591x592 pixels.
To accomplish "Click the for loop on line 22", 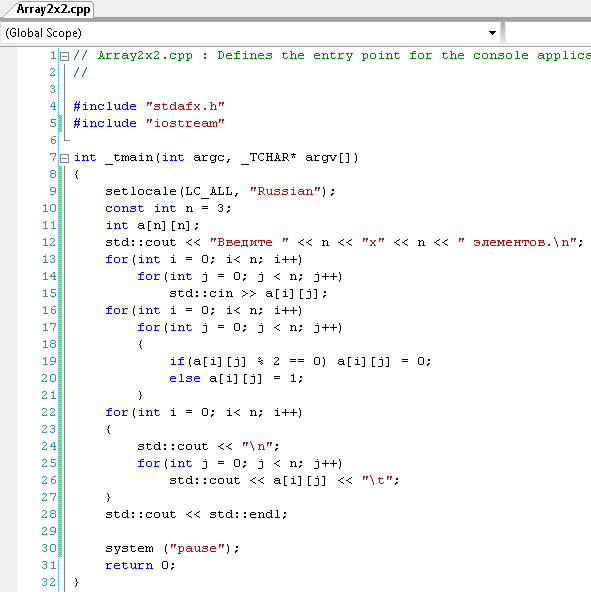I will 204,412.
